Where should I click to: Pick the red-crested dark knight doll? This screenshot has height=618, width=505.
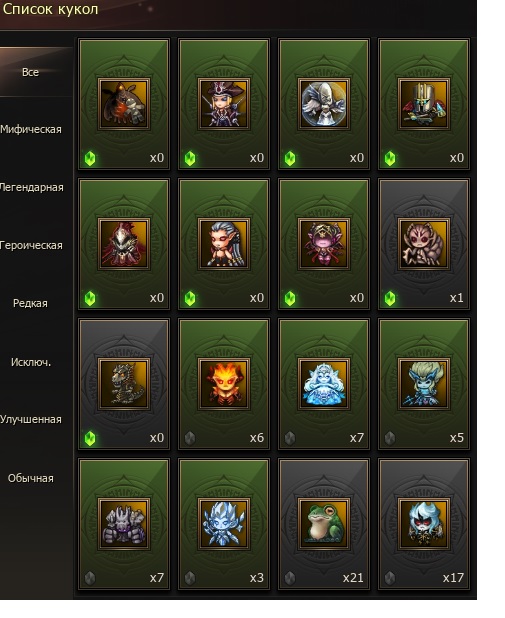tap(124, 244)
